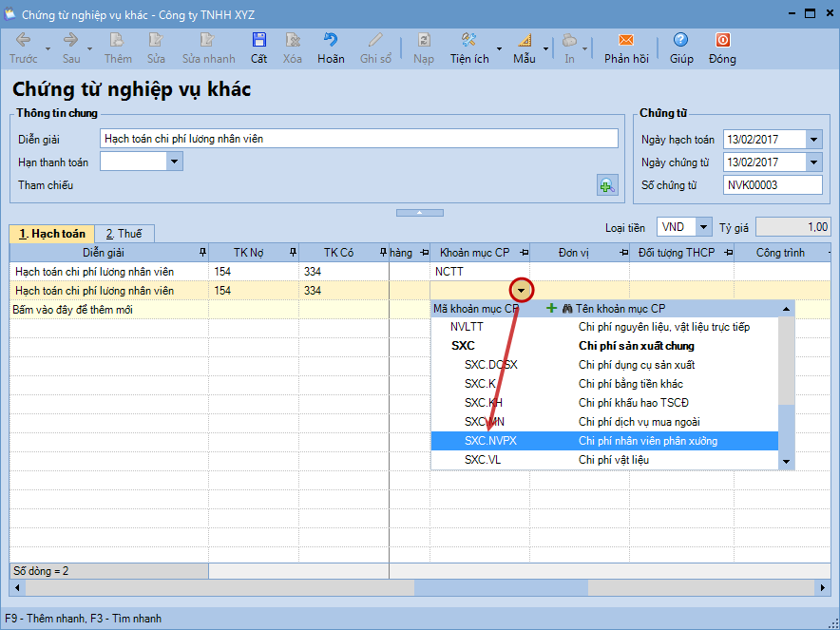Screen dimensions: 840x630
Task: Expand the Hạn thanh toán dropdown
Action: click(x=174, y=162)
